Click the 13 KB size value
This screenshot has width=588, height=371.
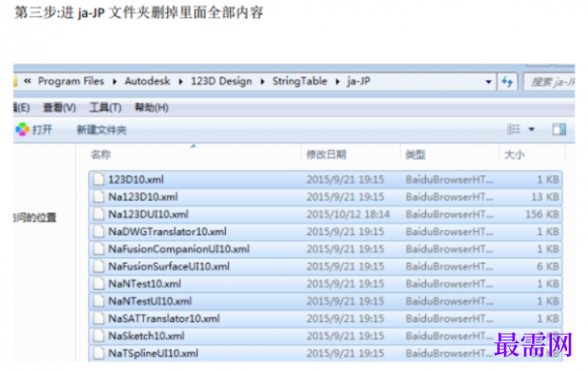click(545, 197)
